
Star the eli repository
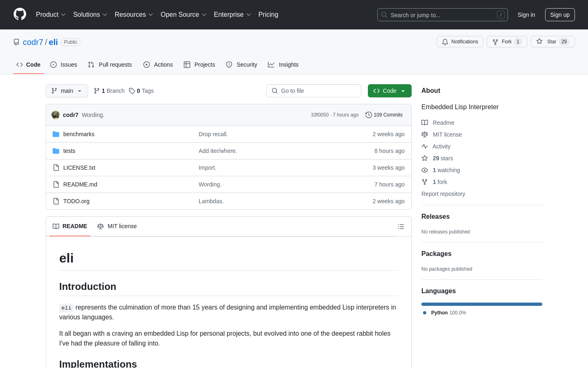click(552, 42)
